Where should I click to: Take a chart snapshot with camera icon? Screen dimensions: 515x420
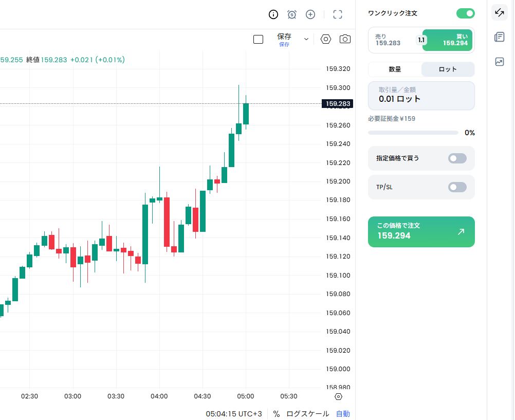point(345,39)
